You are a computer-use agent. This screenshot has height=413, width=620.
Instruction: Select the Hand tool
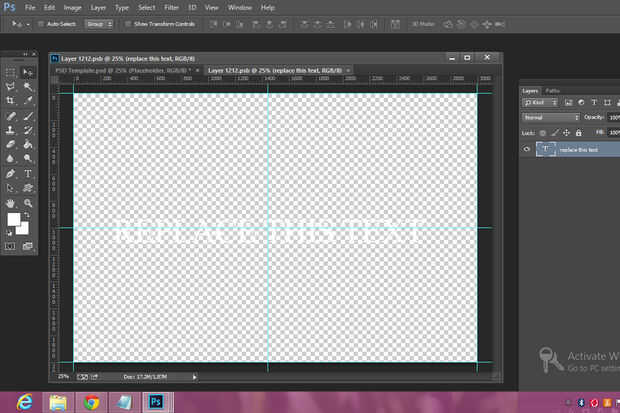point(11,202)
